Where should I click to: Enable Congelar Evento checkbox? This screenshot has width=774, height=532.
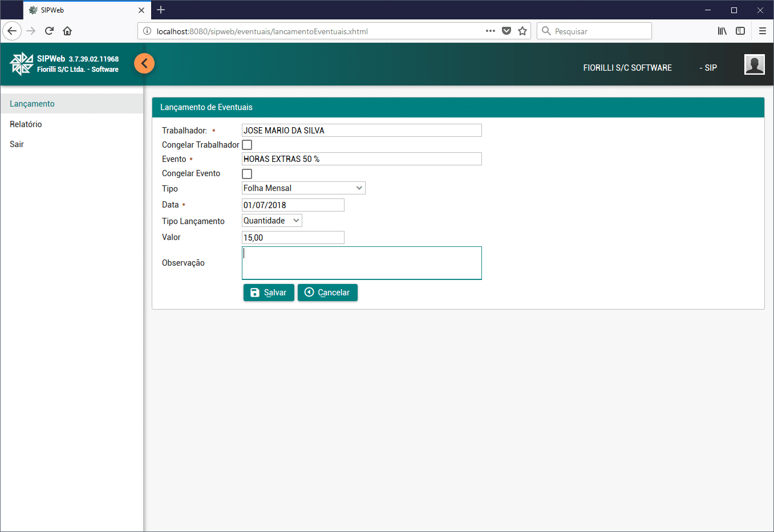click(247, 174)
